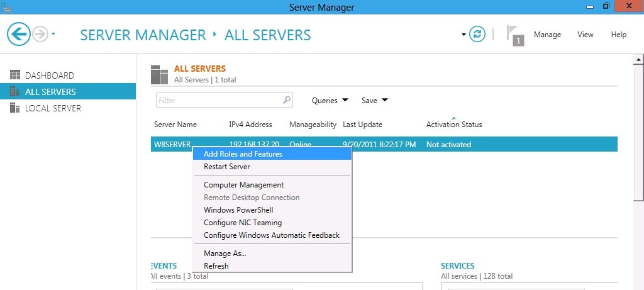Choose Manage As... option
This screenshot has width=644, height=290.
click(272, 254)
